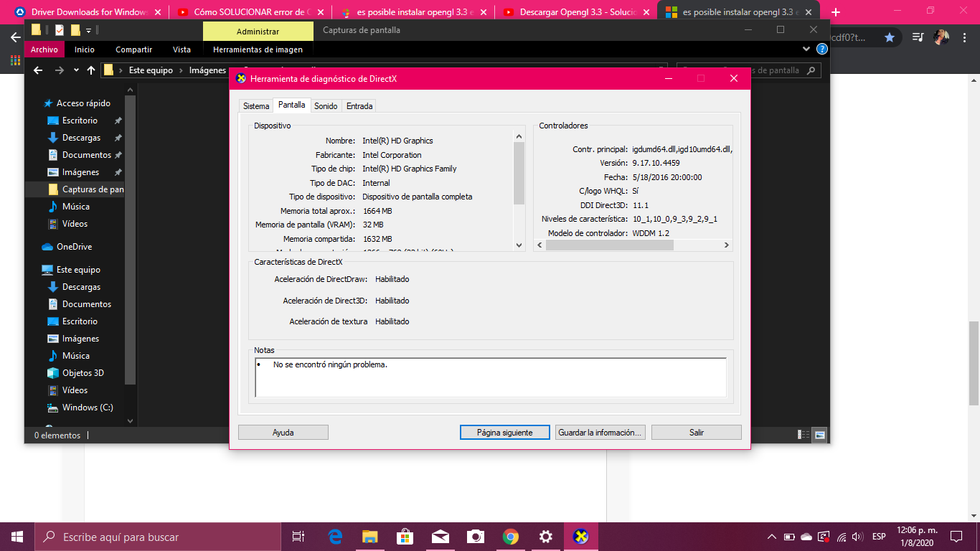The height and width of the screenshot is (551, 980).
Task: Click Chrome's media control icon
Action: click(x=918, y=37)
